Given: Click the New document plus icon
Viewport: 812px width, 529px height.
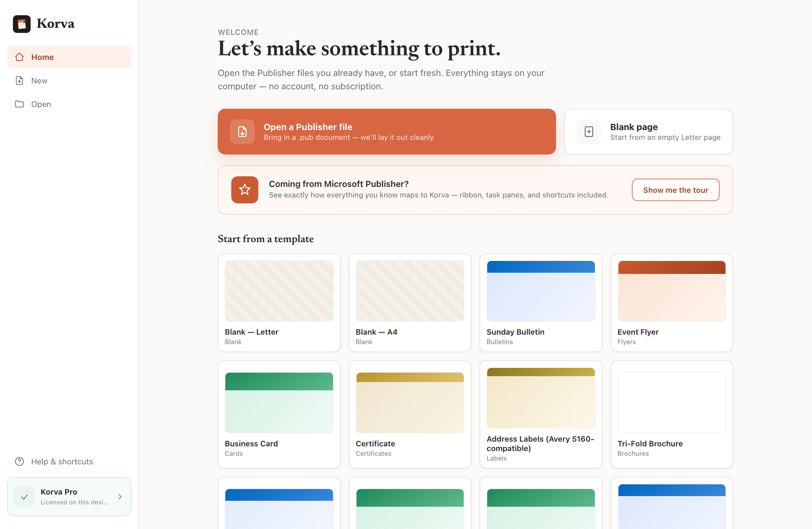Looking at the screenshot, I should (x=19, y=81).
